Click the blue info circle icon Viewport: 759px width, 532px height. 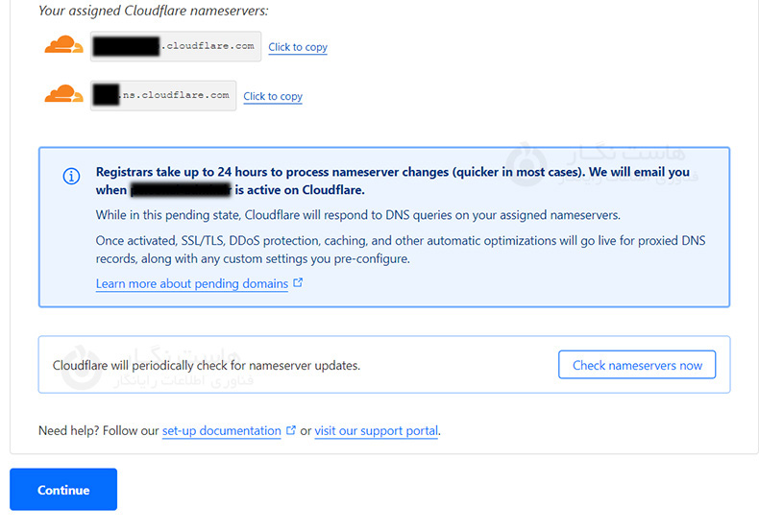(71, 176)
